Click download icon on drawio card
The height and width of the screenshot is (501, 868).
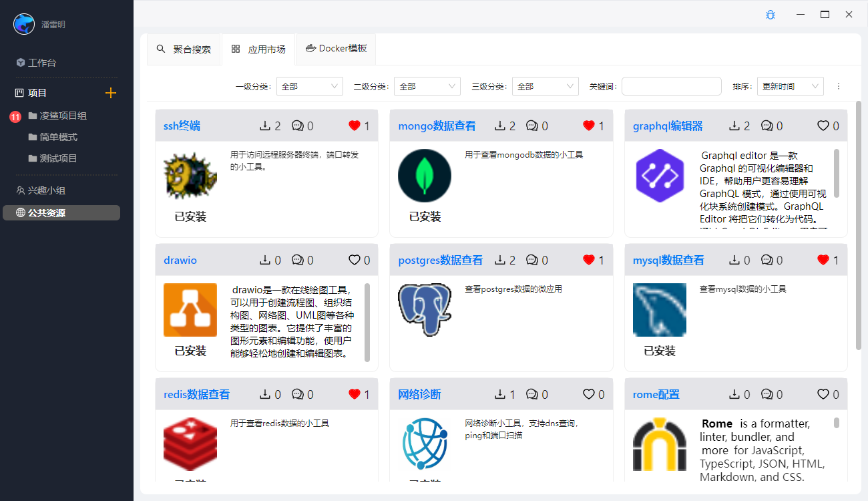(265, 260)
